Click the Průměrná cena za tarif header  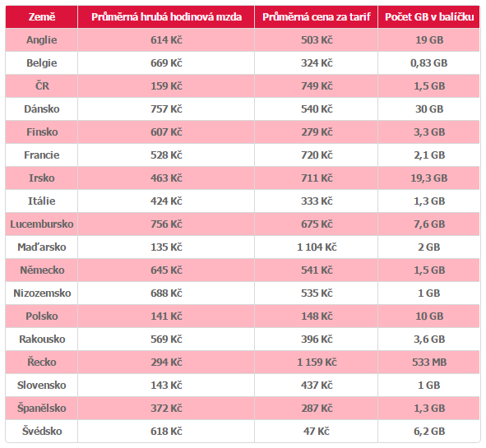click(316, 16)
